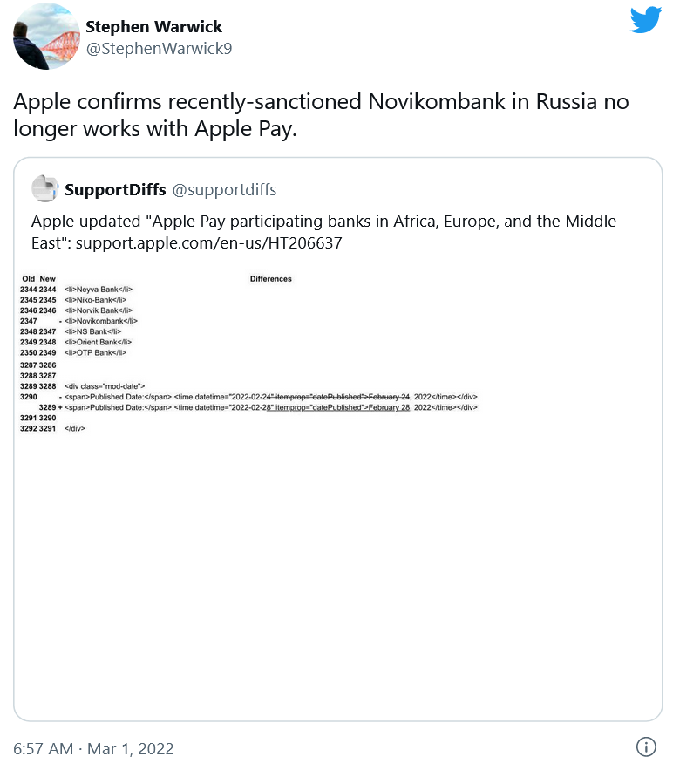Viewport: 673px width, 784px height.
Task: Click the SupportDiffs profile avatar
Action: 45,189
